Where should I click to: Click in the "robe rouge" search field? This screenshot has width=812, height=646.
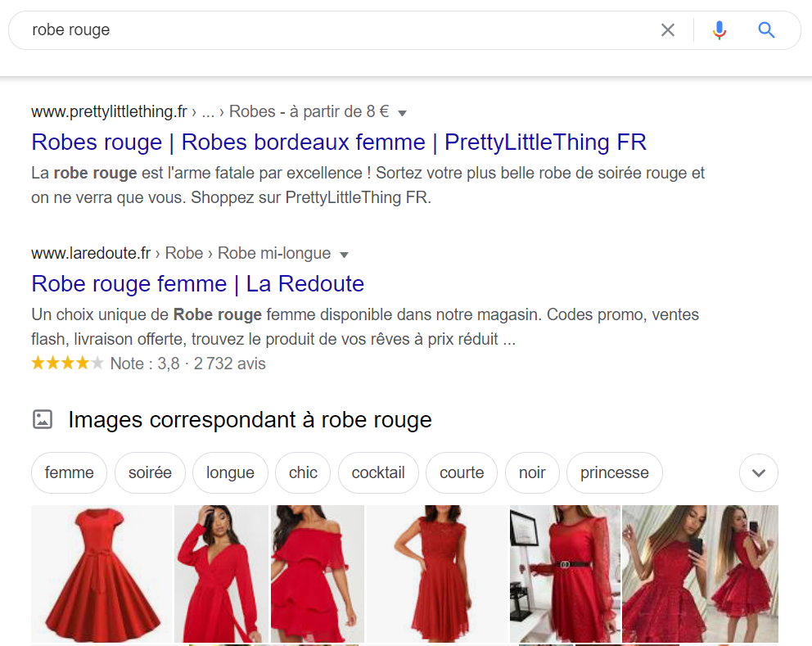327,30
